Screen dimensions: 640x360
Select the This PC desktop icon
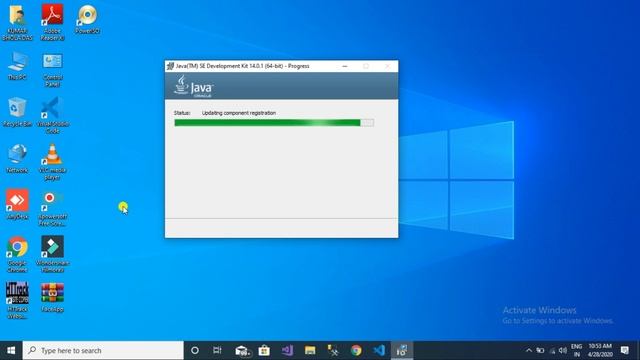[17, 66]
